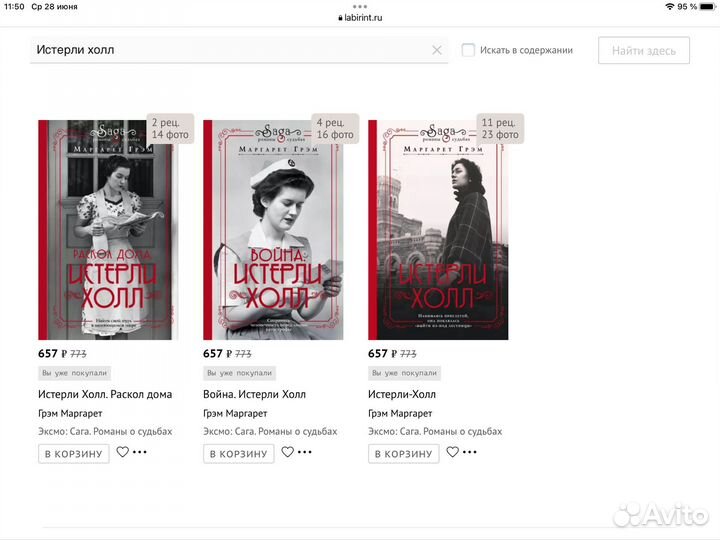The height and width of the screenshot is (540, 720).
Task: Add Истерли Холл. Раскол дома to cart
Action: tap(74, 454)
